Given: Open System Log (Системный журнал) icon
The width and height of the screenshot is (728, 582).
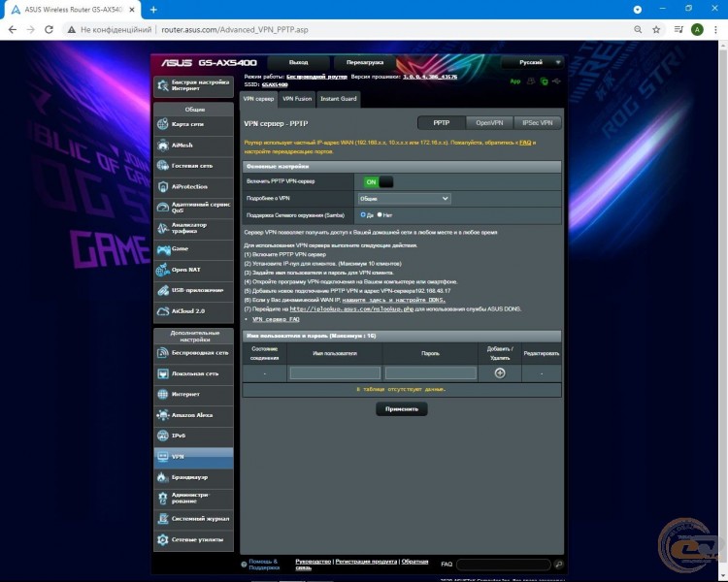Looking at the screenshot, I should [162, 519].
